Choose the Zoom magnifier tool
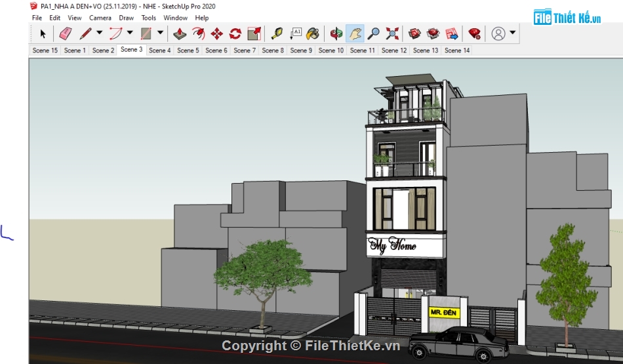Screen dimensions: 623x364 [x=373, y=34]
